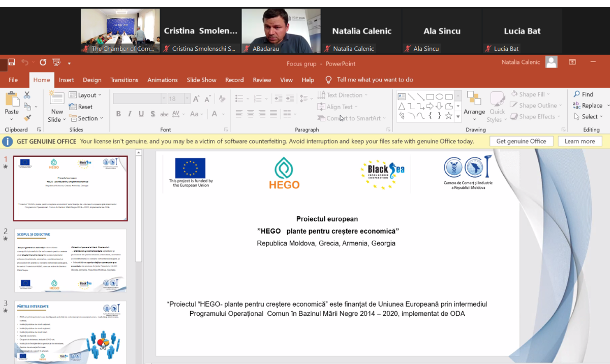Open Font Color letter A swatch
Viewport: 610px width, 364px height.
click(x=215, y=114)
